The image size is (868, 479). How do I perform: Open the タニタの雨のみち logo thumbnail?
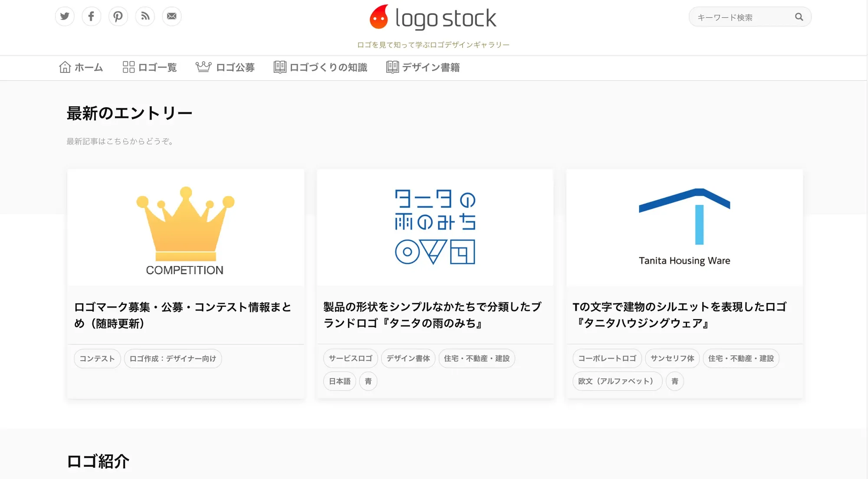(x=435, y=228)
